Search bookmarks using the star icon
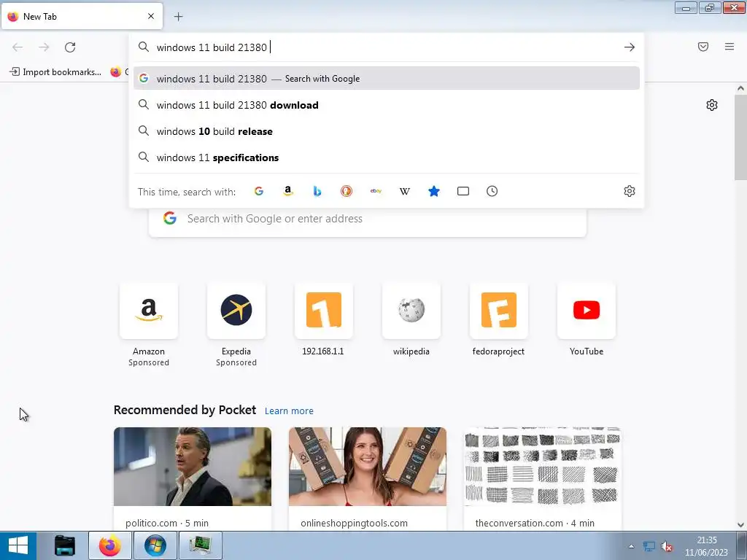Image resolution: width=747 pixels, height=560 pixels. 434,192
